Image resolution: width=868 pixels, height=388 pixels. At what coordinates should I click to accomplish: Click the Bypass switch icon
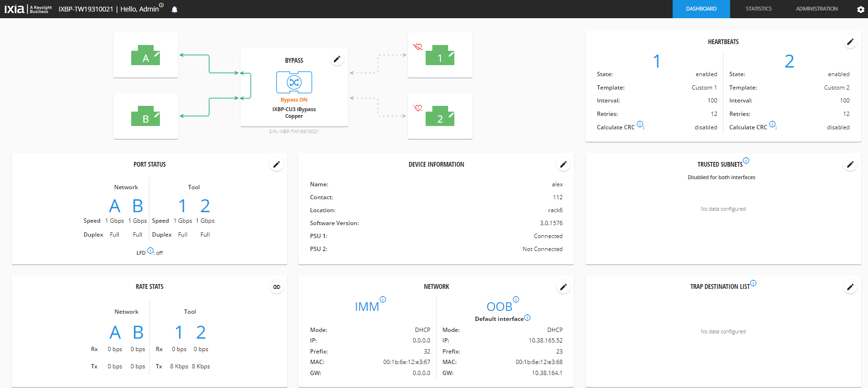[x=294, y=82]
